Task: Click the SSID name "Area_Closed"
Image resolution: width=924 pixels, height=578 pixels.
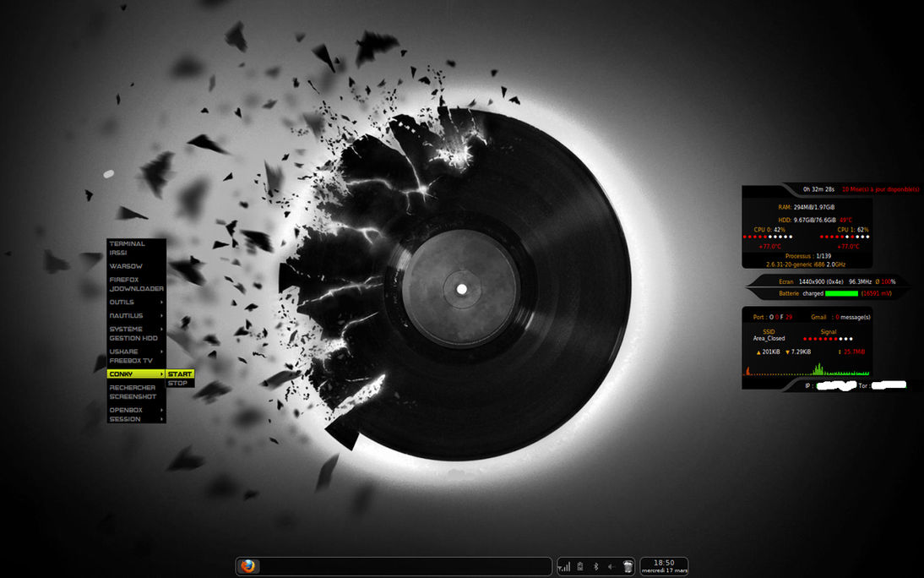Action: click(769, 339)
